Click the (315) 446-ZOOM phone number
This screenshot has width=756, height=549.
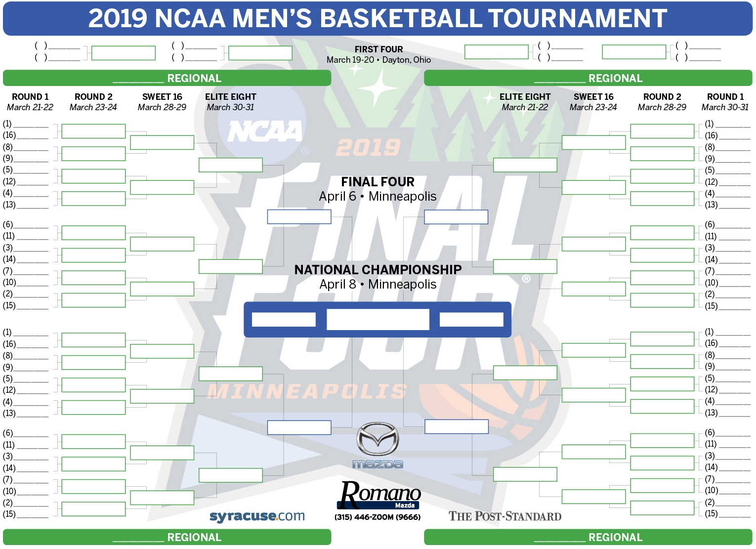point(378,517)
